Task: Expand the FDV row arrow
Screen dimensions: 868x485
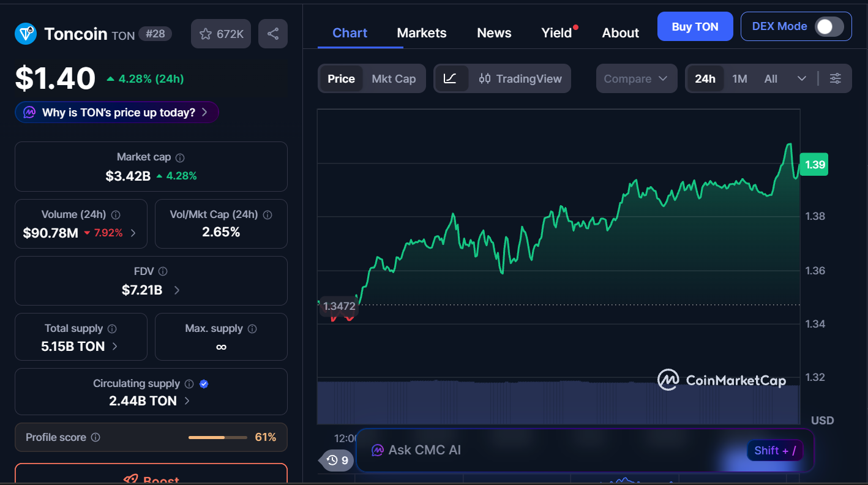Action: tap(176, 290)
